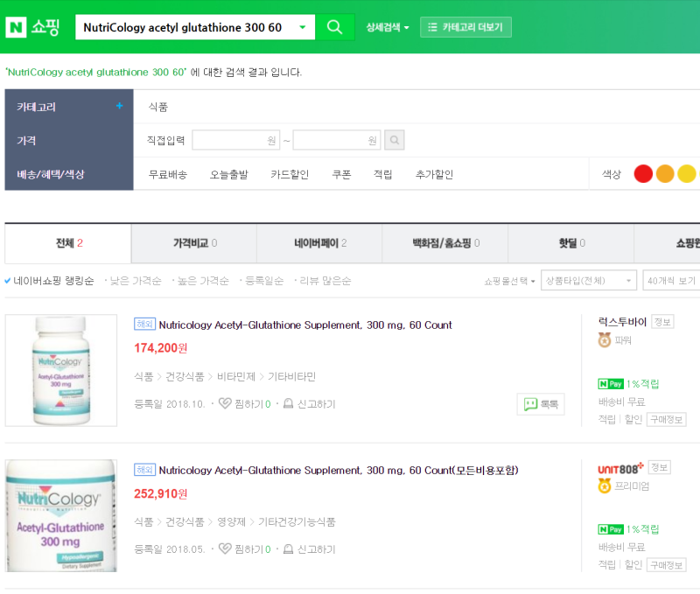Select the red color swatch

pos(643,173)
